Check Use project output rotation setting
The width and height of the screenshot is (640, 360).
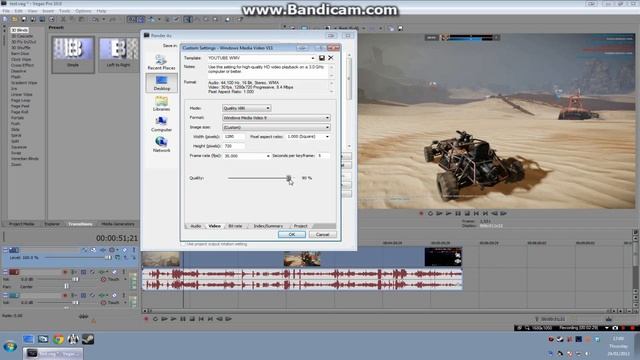[183, 244]
